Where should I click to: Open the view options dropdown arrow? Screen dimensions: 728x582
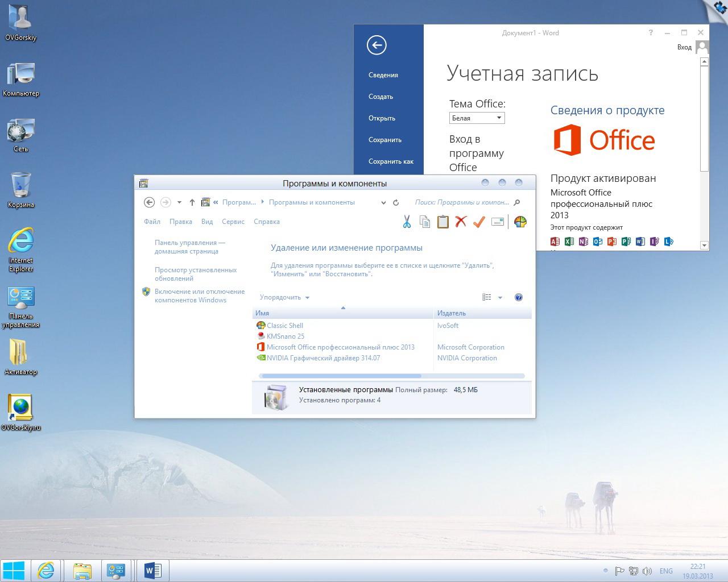tap(500, 297)
